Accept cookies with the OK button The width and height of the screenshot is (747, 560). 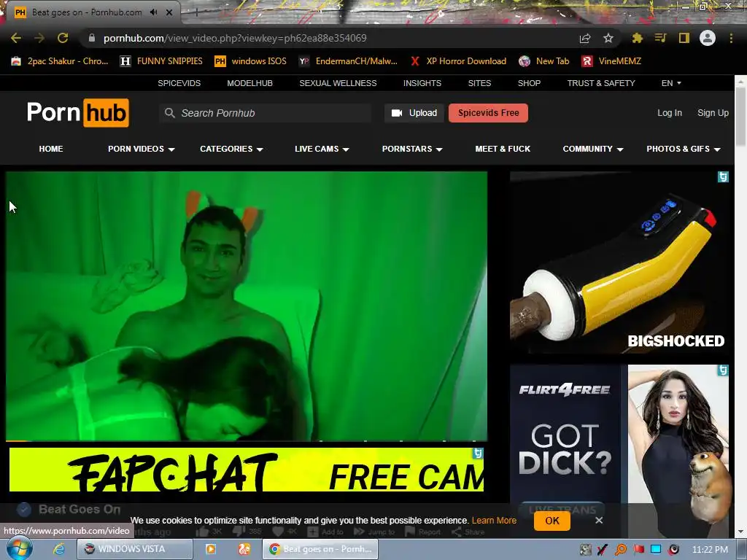[x=552, y=521]
